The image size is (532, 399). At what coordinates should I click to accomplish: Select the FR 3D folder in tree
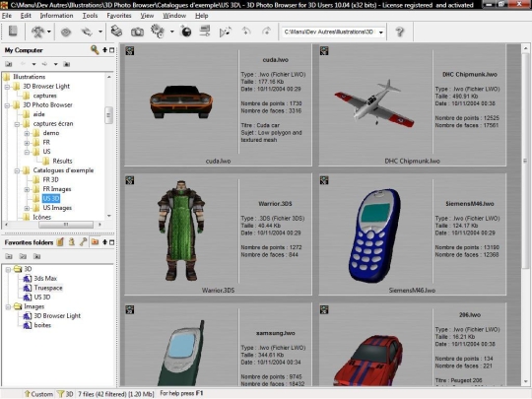50,180
